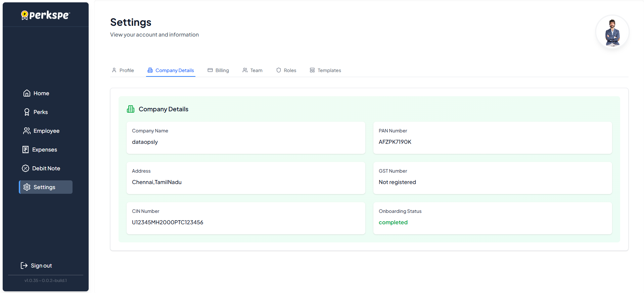Click the Sign out arrow icon
This screenshot has height=293, width=644.
pyautogui.click(x=24, y=266)
